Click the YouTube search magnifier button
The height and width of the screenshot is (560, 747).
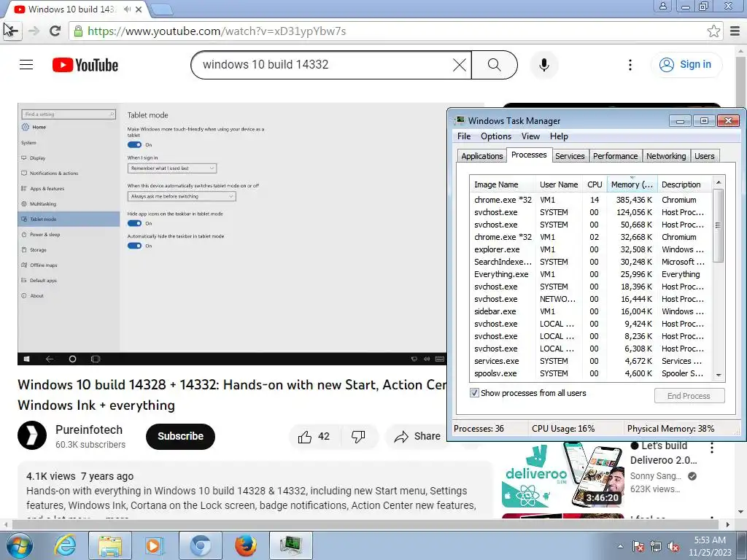tap(495, 65)
